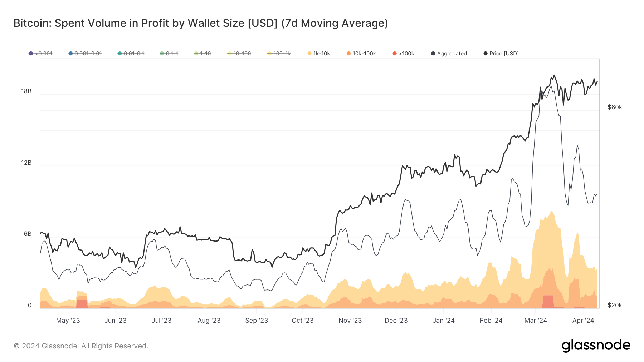Click the red >100k legend dot
The width and height of the screenshot is (644, 362).
click(x=395, y=54)
